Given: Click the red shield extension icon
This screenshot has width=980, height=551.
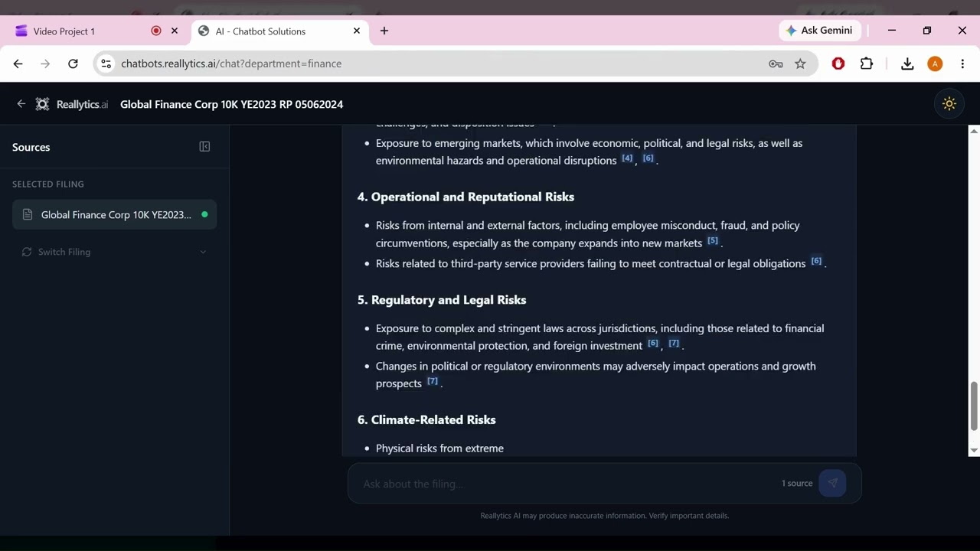Looking at the screenshot, I should 838,64.
